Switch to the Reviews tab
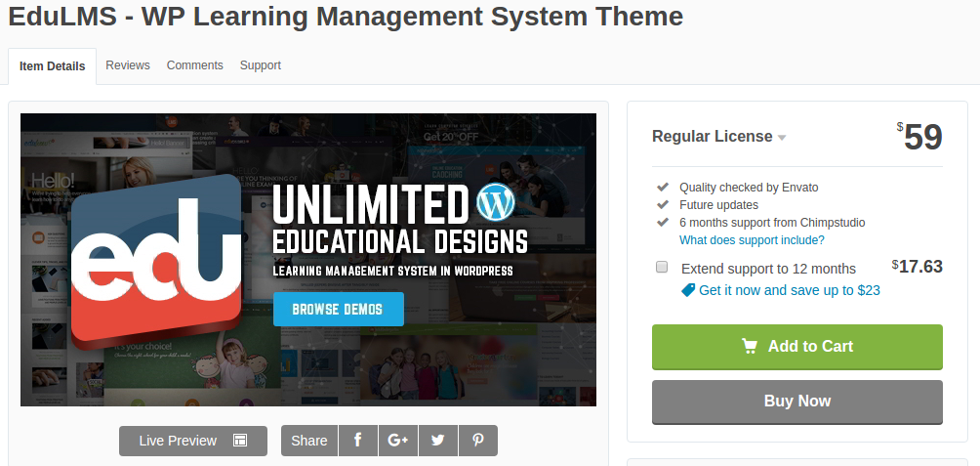Screen dimensions: 980x466 point(128,65)
